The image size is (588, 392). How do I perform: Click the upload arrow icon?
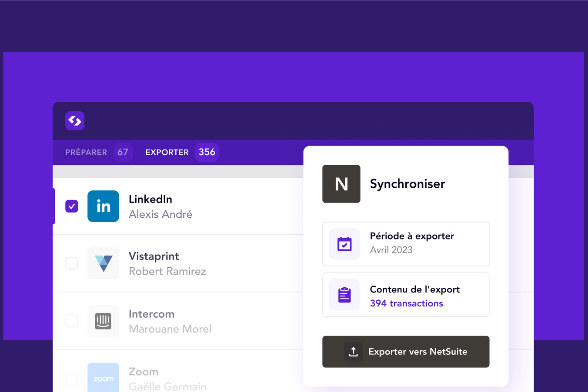coord(353,352)
